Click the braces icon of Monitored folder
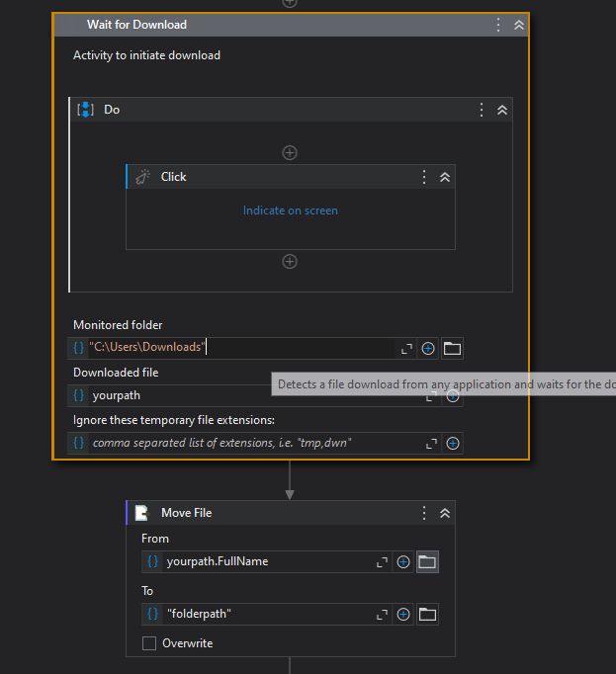 78,347
